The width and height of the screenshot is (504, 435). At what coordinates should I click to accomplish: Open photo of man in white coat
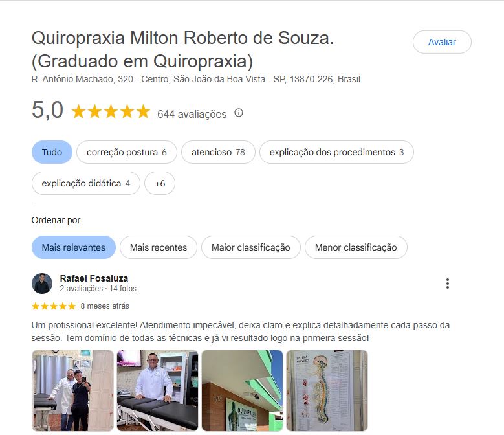tap(157, 390)
